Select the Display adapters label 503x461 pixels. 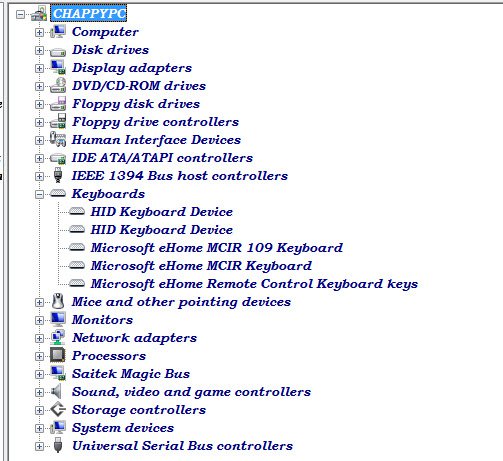point(132,68)
